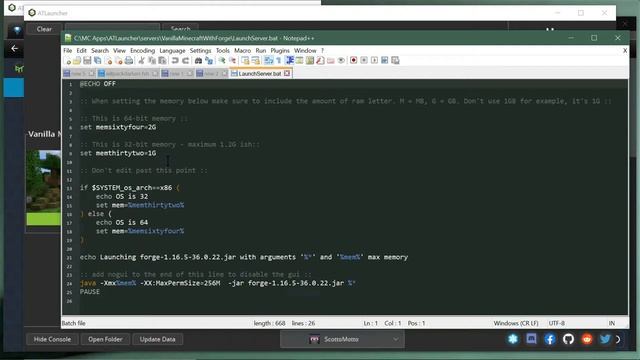
Task: Open the Replace toolbar icon
Action: pos(209,61)
